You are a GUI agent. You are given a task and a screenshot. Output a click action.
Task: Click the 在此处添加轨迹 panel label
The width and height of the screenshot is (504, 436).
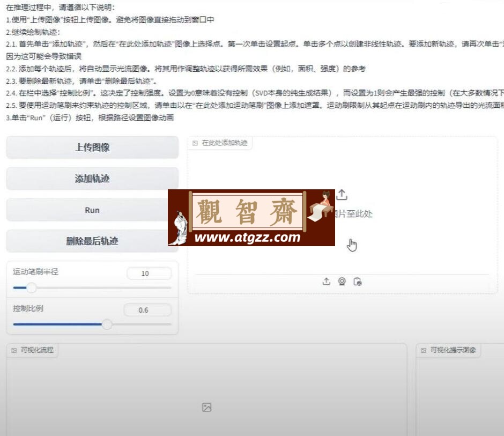pos(225,143)
